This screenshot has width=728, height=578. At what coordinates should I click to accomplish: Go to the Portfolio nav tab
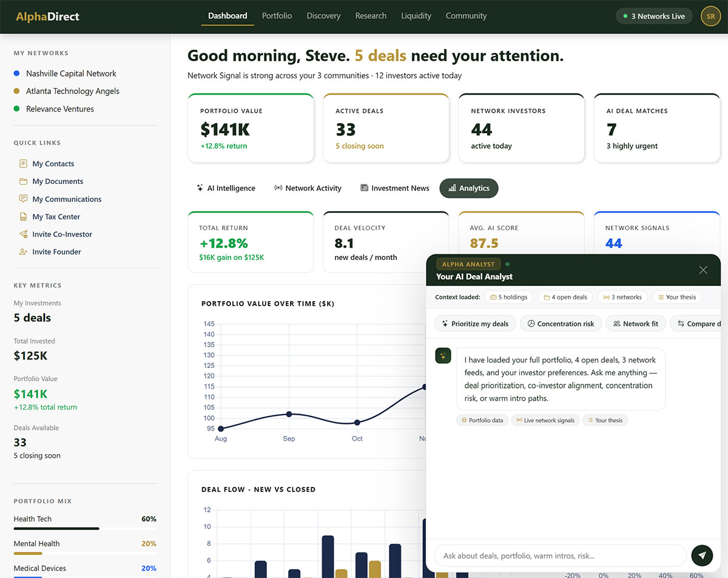point(277,16)
